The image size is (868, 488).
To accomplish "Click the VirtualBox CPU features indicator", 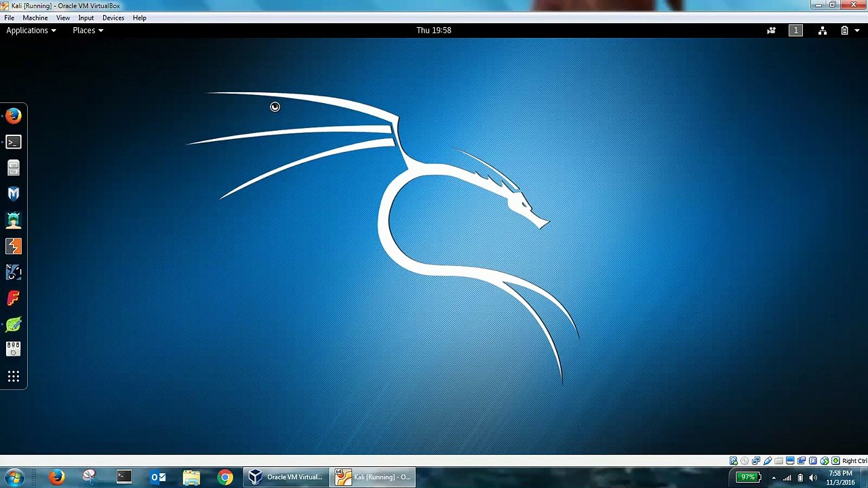I will (813, 461).
